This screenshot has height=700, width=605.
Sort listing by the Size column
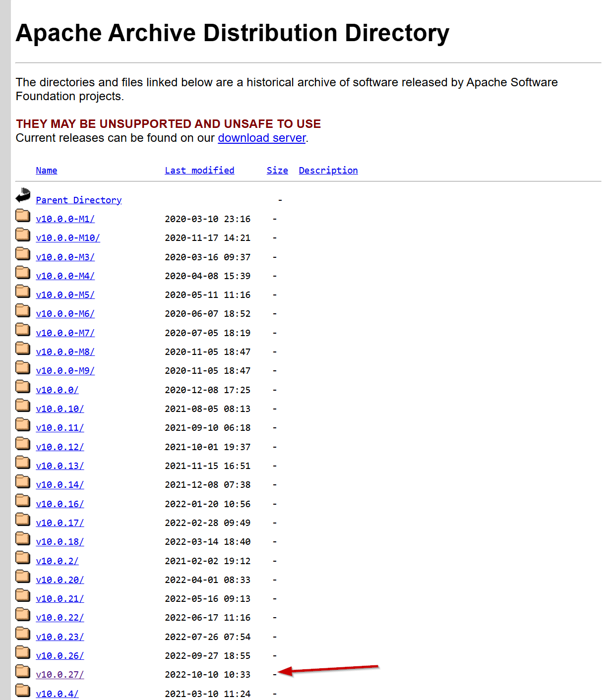tap(277, 171)
